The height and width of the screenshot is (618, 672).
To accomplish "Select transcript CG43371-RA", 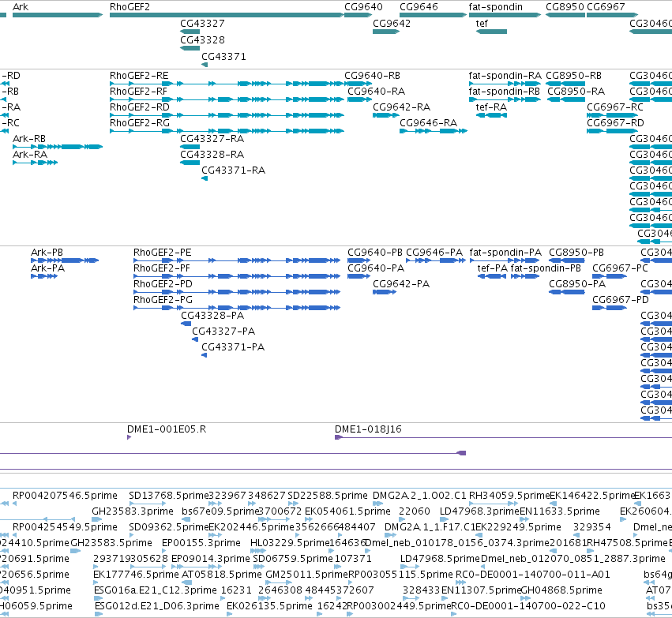I will click(205, 178).
